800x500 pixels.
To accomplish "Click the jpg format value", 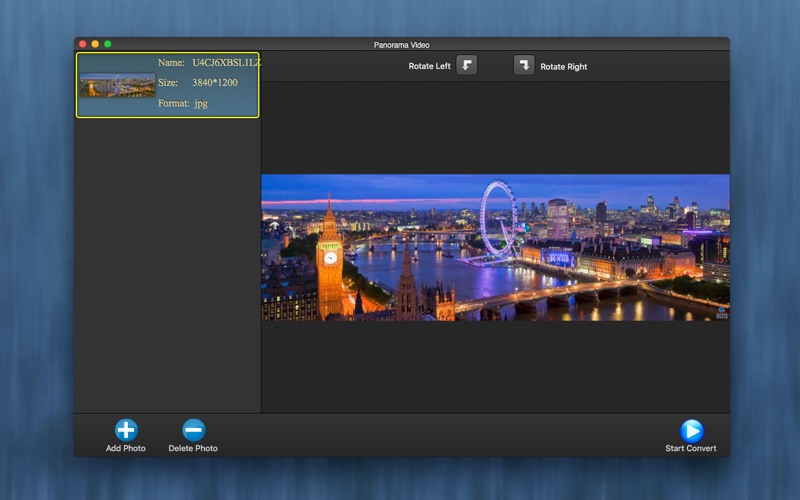I will tap(201, 103).
